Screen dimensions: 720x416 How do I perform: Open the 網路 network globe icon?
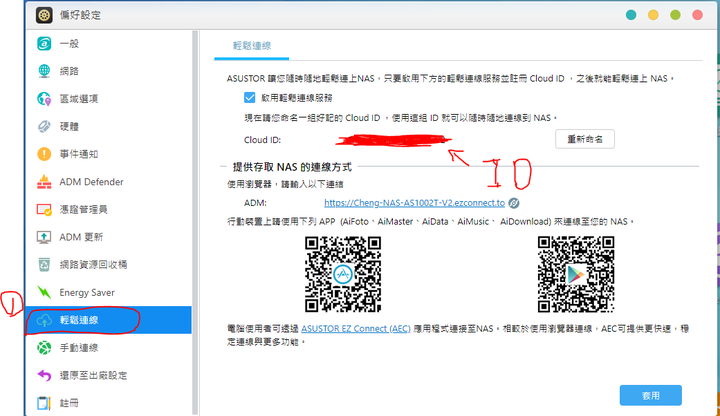click(x=44, y=71)
